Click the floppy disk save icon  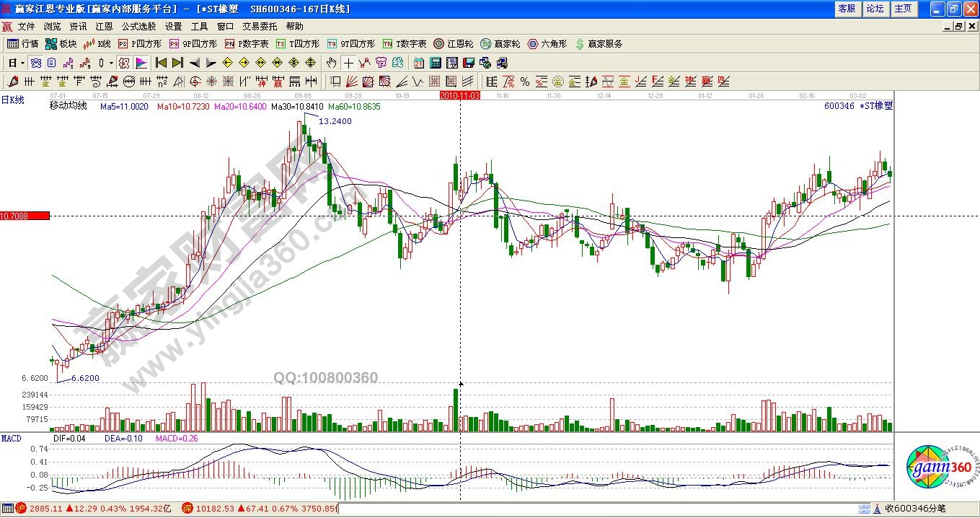coord(468,63)
